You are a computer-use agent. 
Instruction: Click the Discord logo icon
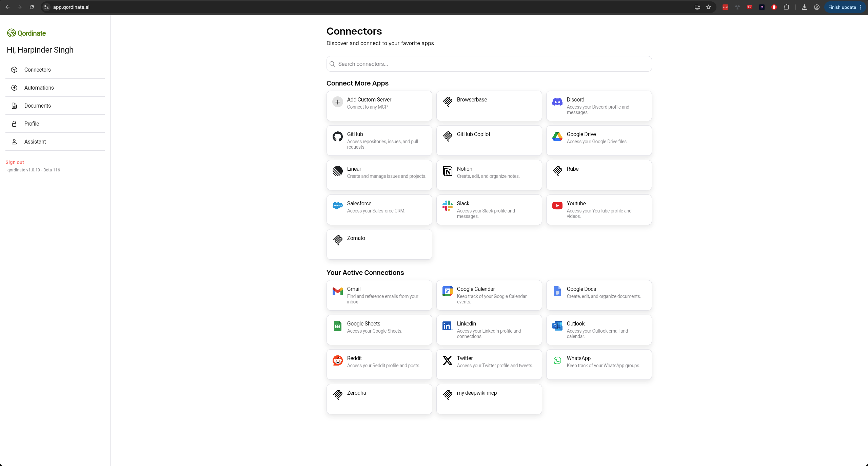coord(557,102)
